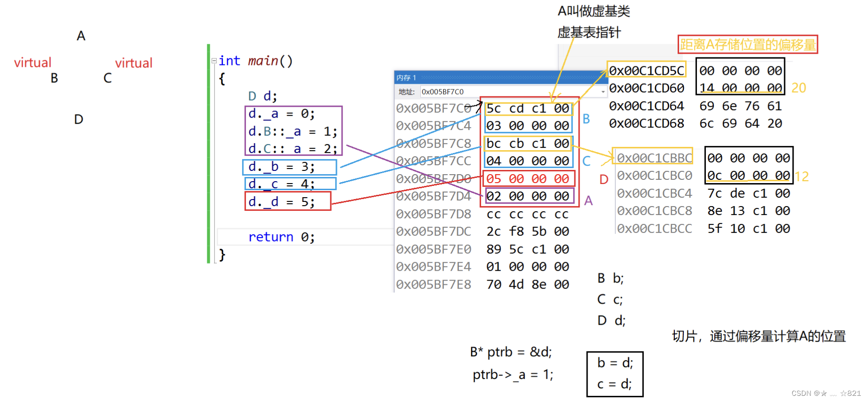Collapse the int main() code block
Screen dimensions: 868x401
pyautogui.click(x=214, y=61)
